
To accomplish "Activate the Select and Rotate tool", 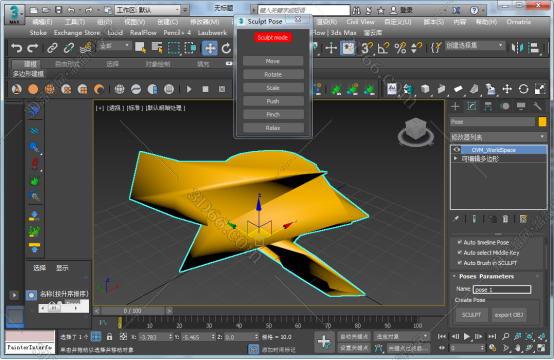I will click(226, 48).
